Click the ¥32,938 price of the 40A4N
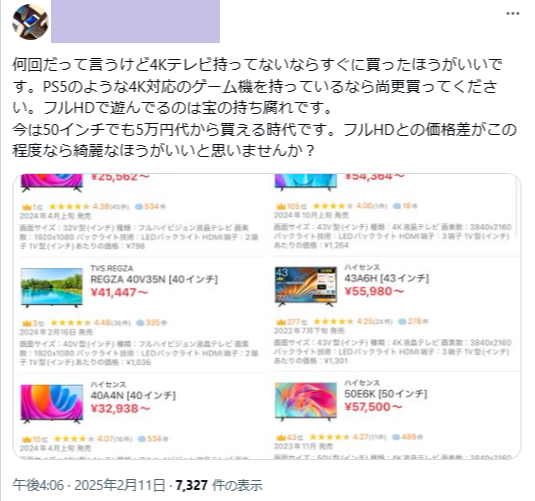535x501 pixels. click(120, 409)
